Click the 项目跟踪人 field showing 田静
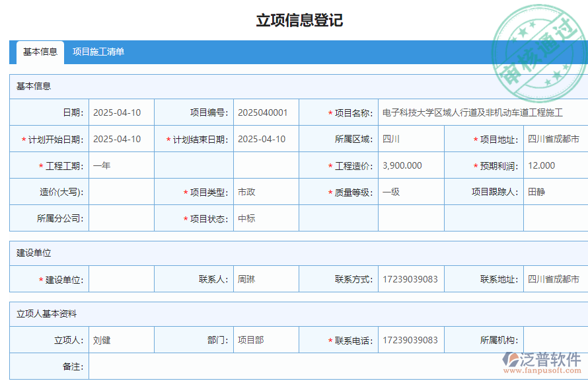Screen dimensions: 588x381 pos(554,192)
